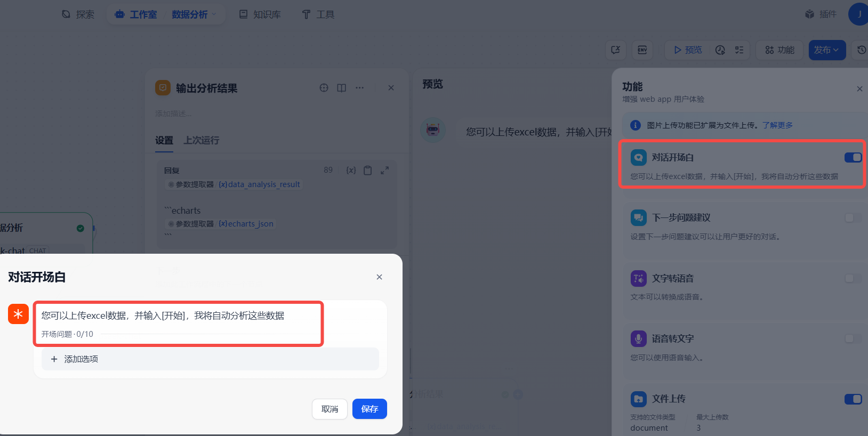The width and height of the screenshot is (868, 436).
Task: Close the 输出分析结果 node panel
Action: coord(391,88)
